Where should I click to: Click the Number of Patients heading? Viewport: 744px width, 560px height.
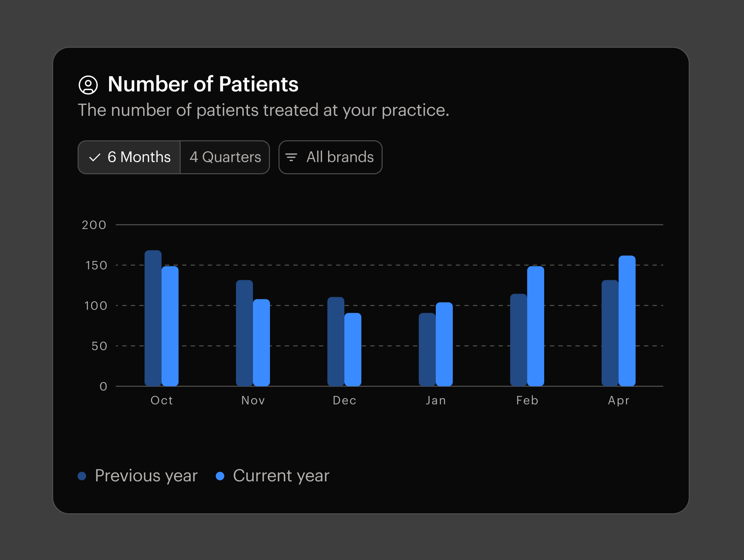click(x=203, y=84)
